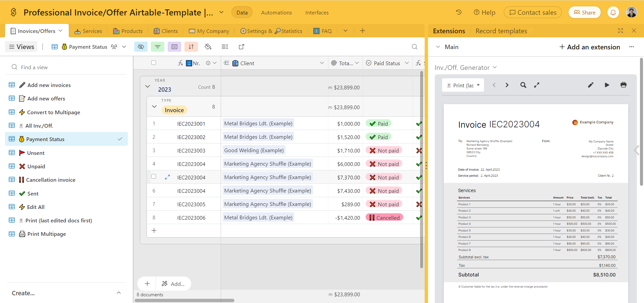
Task: Switch to the Clients table tab
Action: point(166,31)
